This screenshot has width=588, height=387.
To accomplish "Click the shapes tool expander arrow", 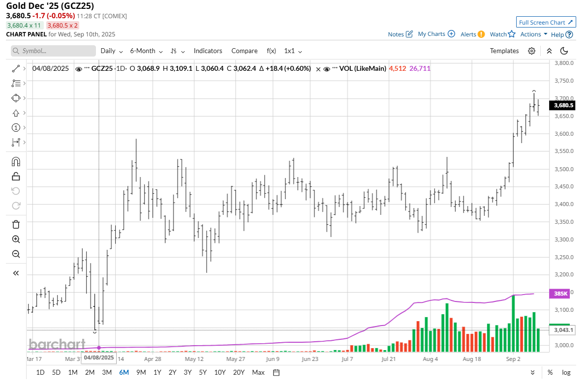I will 25,98.
